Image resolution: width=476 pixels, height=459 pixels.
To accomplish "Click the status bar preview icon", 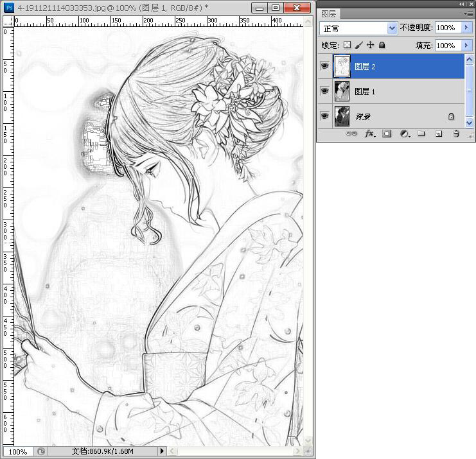I will (41, 451).
